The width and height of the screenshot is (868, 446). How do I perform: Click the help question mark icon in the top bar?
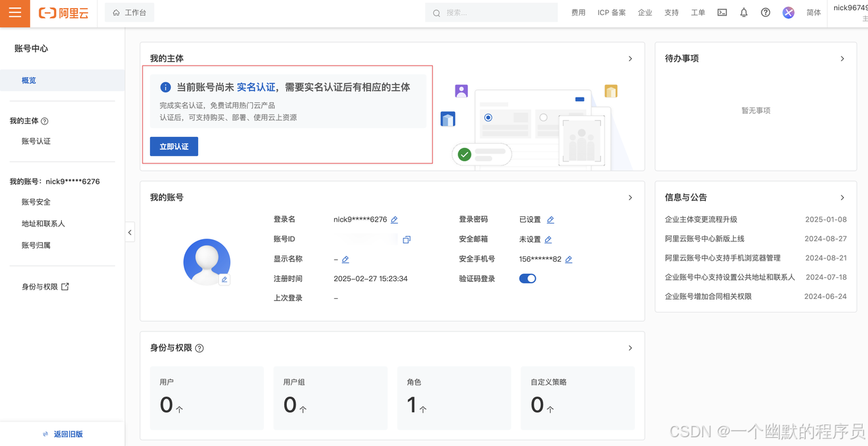(766, 13)
